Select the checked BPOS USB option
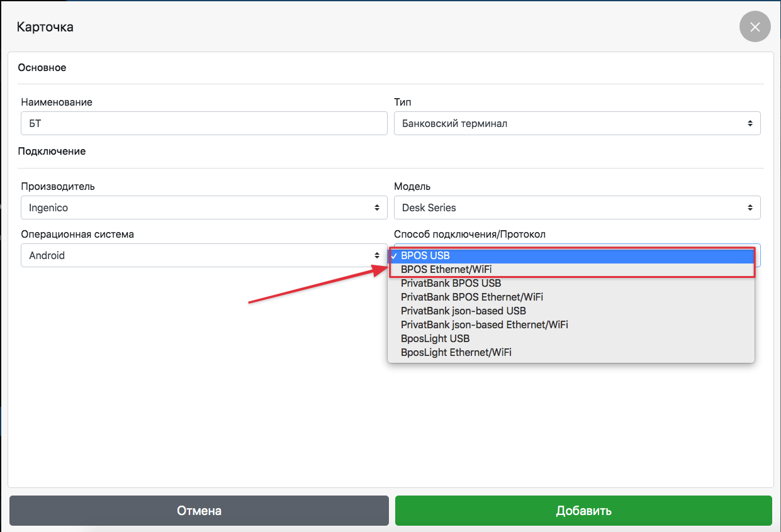 coord(425,256)
